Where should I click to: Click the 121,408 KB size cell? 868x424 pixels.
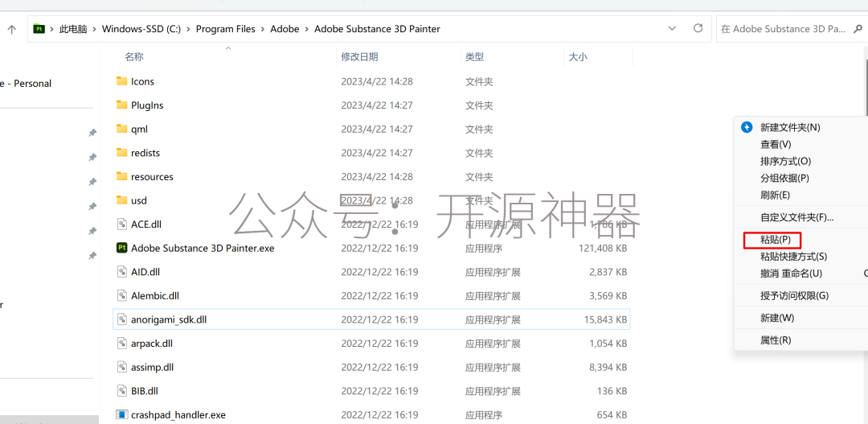tap(603, 249)
